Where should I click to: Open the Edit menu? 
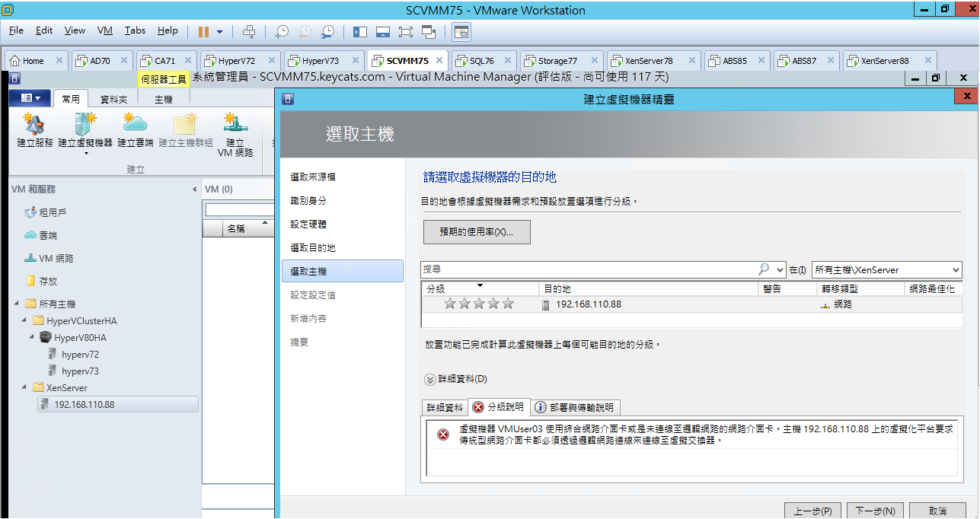[x=44, y=30]
